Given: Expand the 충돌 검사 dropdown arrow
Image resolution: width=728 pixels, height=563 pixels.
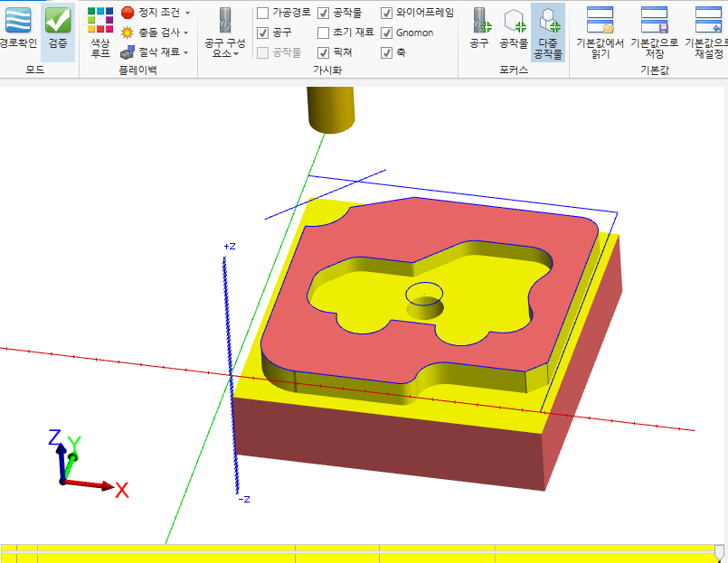Looking at the screenshot, I should (185, 33).
